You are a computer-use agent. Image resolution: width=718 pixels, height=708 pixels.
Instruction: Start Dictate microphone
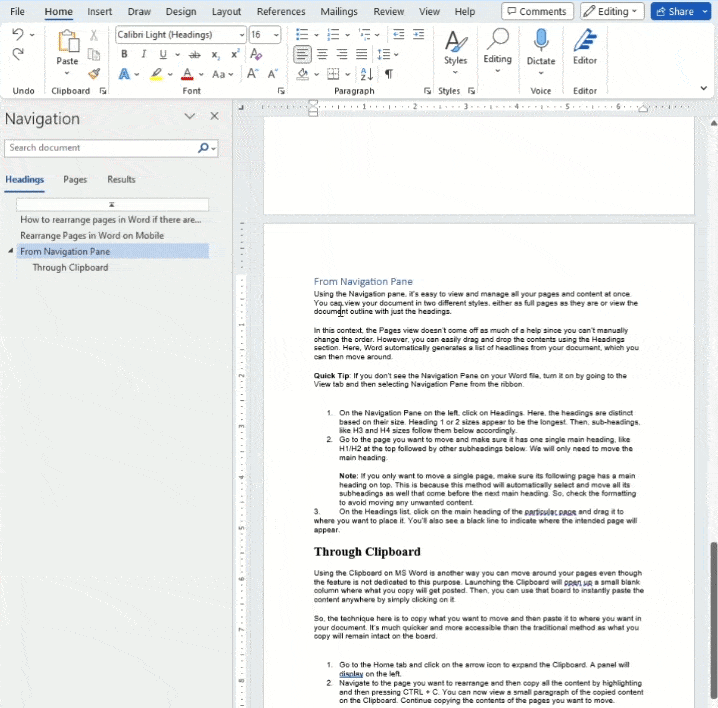click(x=541, y=40)
